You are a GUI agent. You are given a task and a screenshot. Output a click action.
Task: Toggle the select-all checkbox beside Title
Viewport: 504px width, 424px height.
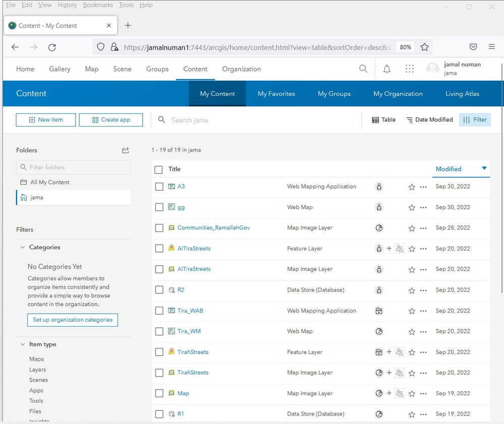click(158, 169)
